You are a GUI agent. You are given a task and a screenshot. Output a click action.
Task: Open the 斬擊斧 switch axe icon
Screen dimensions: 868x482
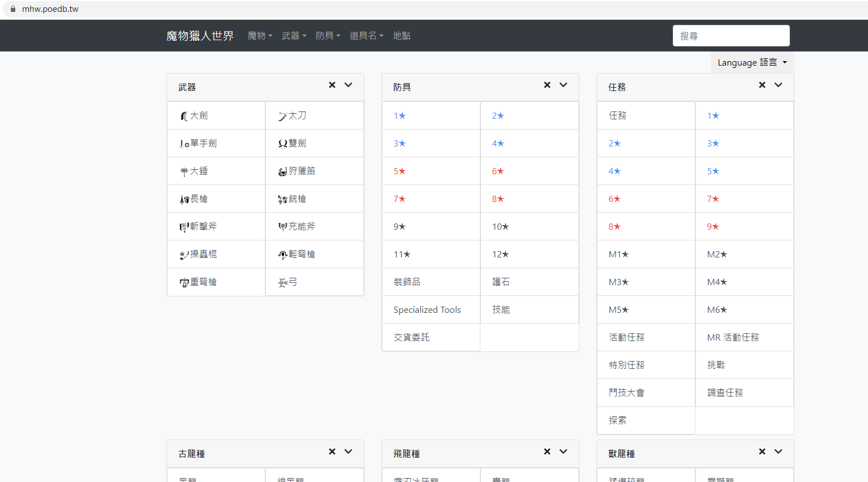tap(184, 227)
